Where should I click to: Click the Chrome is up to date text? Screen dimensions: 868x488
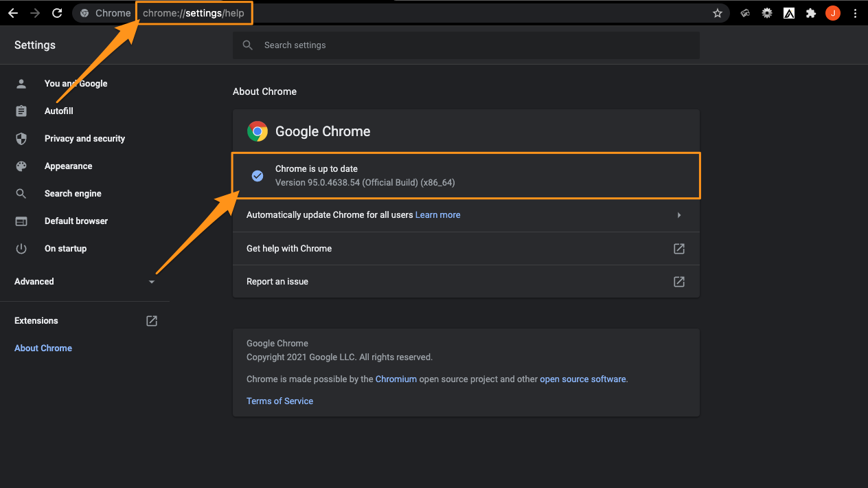317,168
